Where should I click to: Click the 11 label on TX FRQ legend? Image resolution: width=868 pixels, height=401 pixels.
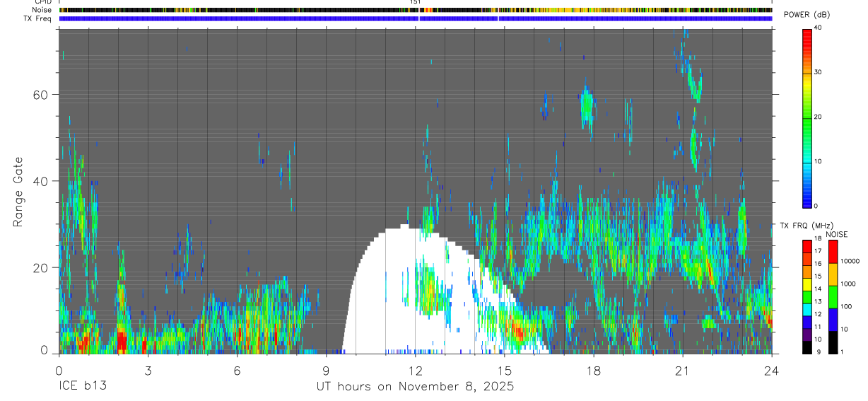(x=818, y=327)
